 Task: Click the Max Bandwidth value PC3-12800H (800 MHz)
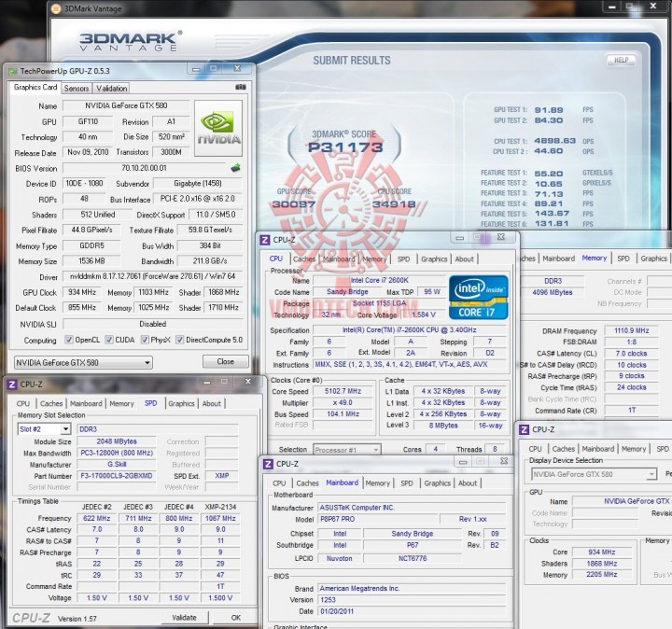(x=117, y=453)
